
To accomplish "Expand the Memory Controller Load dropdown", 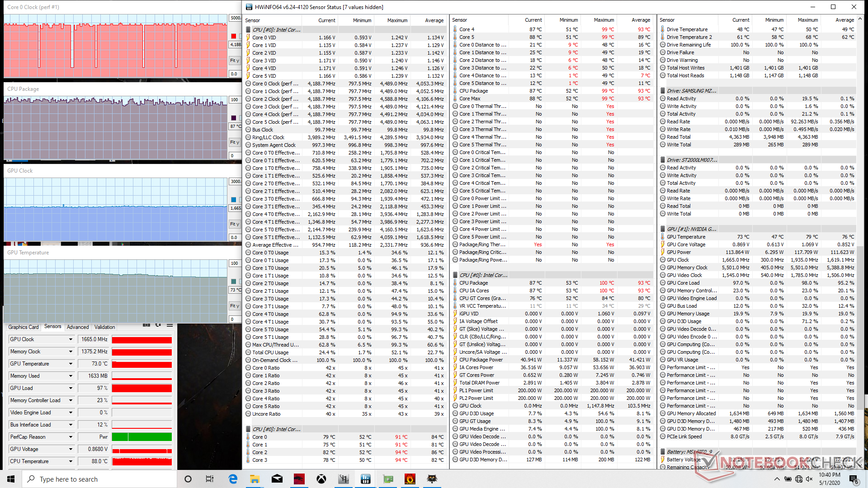I will [x=71, y=400].
